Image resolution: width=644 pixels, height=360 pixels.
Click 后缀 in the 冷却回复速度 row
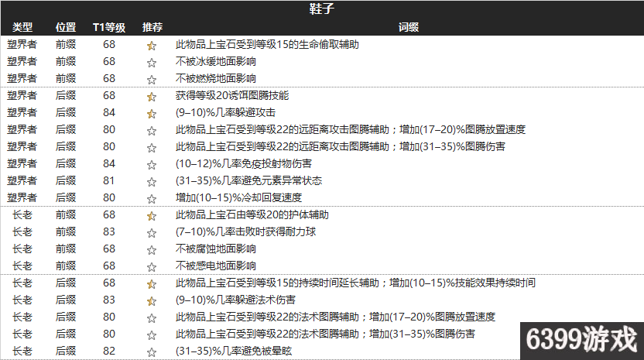66,197
